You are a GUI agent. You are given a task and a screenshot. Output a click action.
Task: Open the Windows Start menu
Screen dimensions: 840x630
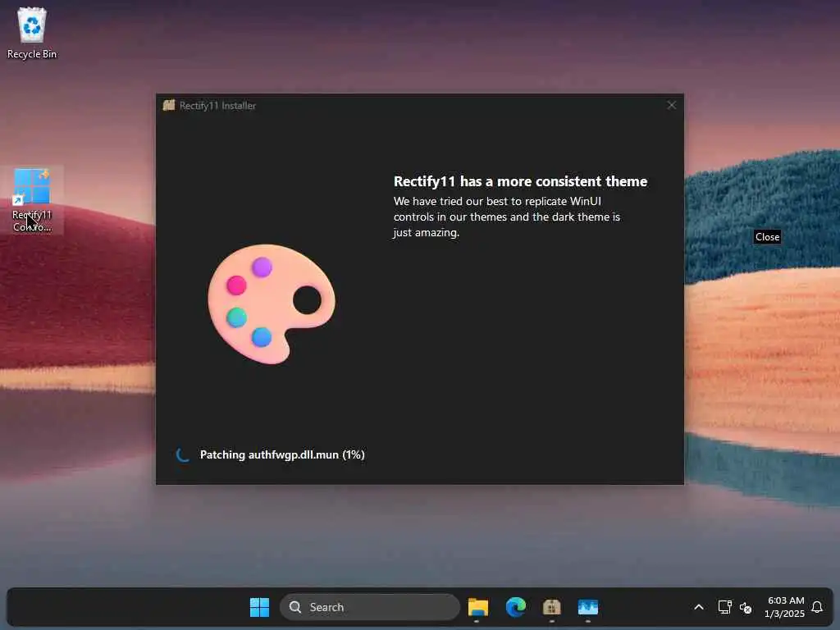point(260,607)
